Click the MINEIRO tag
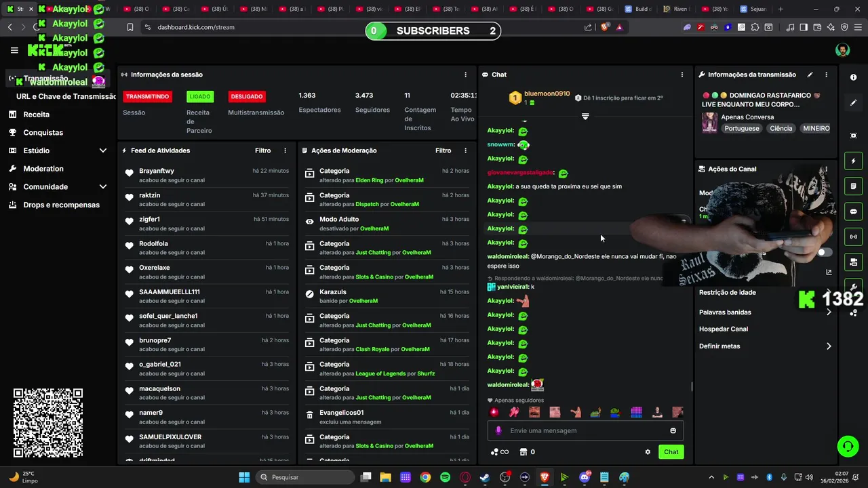 816,128
